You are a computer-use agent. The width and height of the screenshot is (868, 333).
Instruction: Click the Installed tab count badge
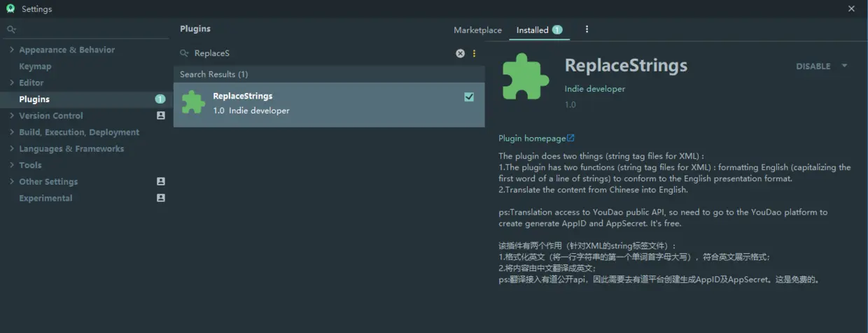pos(557,29)
